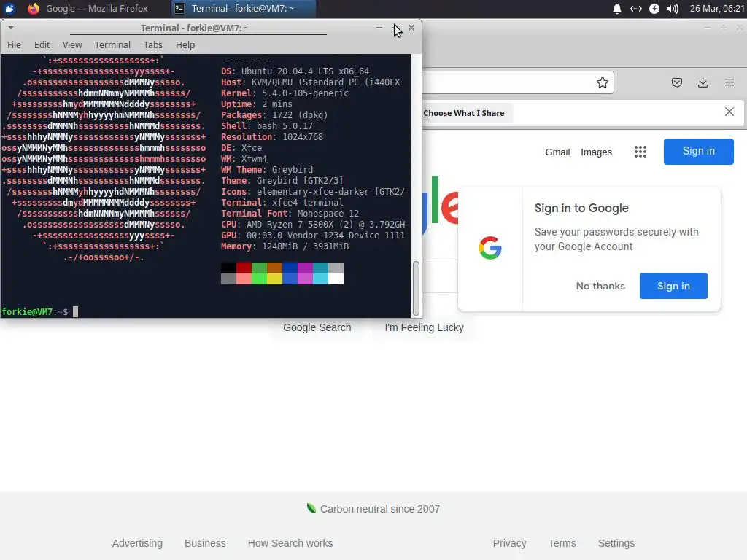Click the Kernel: 5.4.0-105-generic line
Viewport: 747px width, 560px height.
(x=285, y=93)
